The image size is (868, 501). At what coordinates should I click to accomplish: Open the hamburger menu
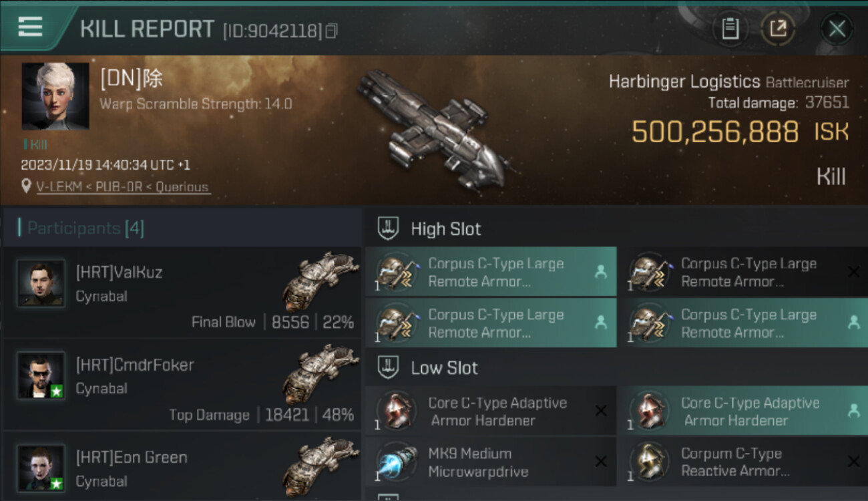[x=30, y=27]
